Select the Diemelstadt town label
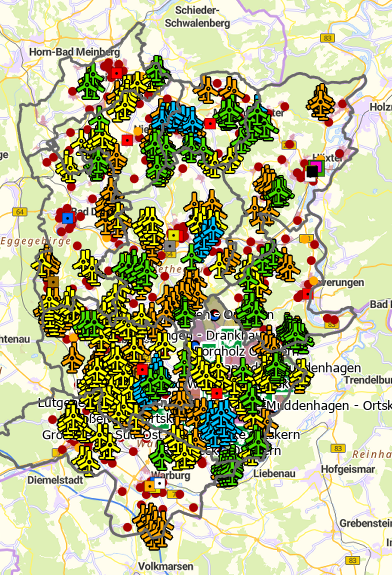The height and width of the screenshot is (575, 392). point(56,480)
